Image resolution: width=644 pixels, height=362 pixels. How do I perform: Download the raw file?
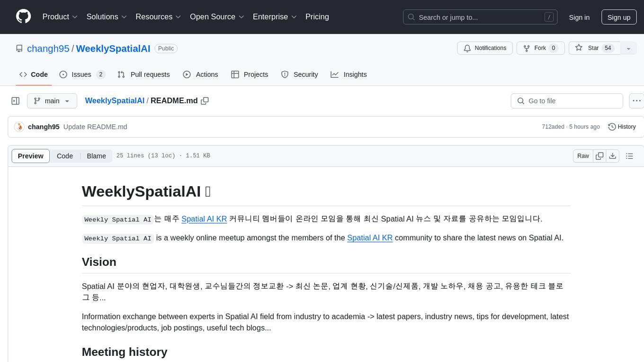(x=613, y=156)
